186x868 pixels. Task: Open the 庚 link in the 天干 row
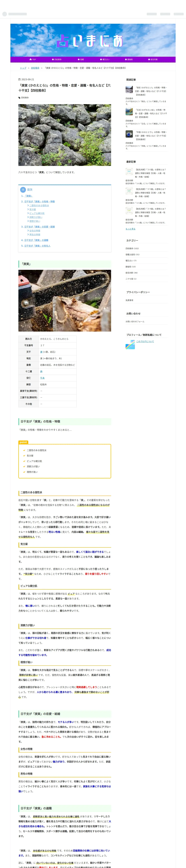coord(41,352)
